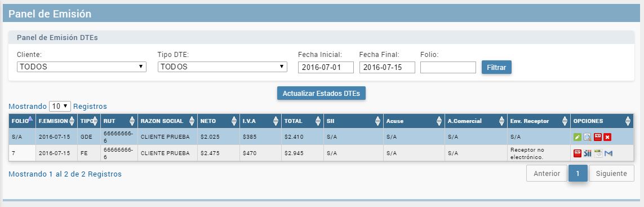Click the green pencil edit icon in the S/A row

pos(577,137)
